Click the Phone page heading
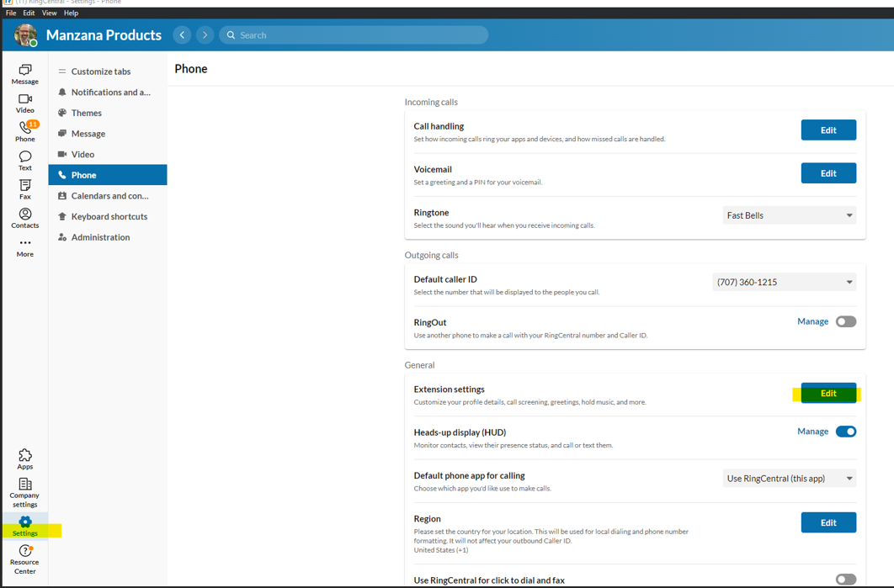The image size is (894, 588). pos(191,69)
